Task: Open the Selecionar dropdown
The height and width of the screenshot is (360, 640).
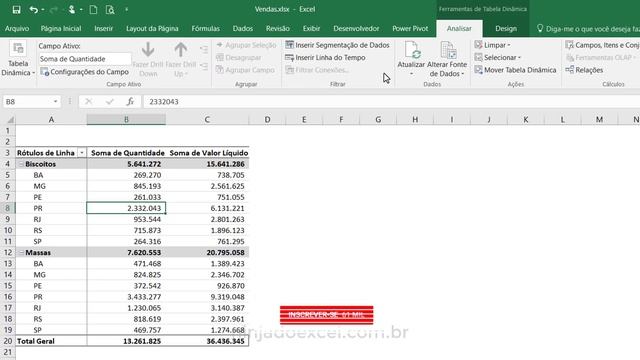Action: click(498, 58)
